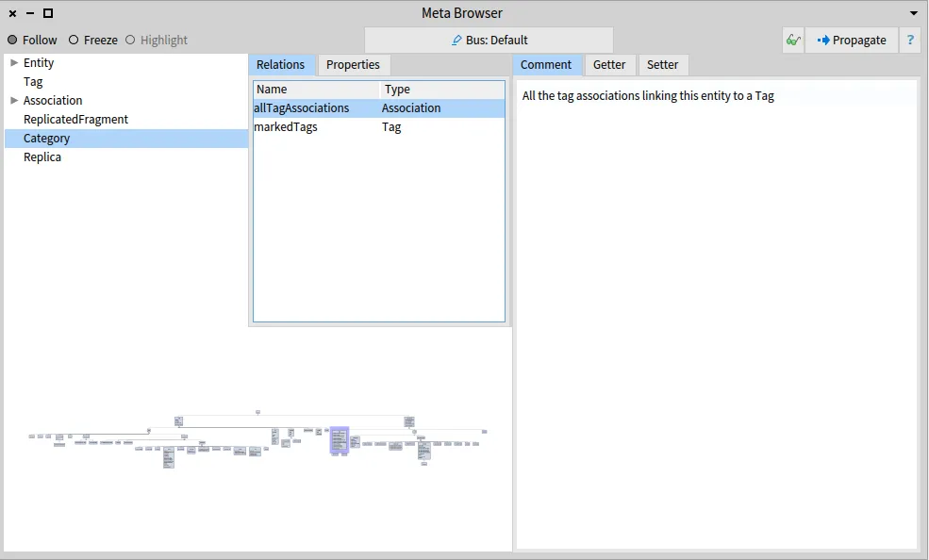
Task: Click the Name column header
Action: (x=316, y=90)
